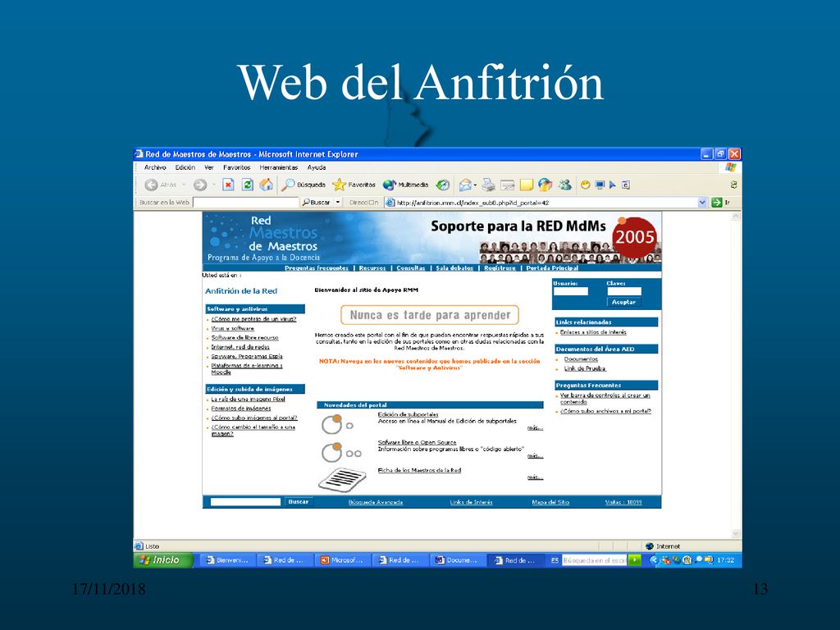Image resolution: width=840 pixels, height=630 pixels.
Task: Open the dropdown arrow next to forward button
Action: (213, 185)
